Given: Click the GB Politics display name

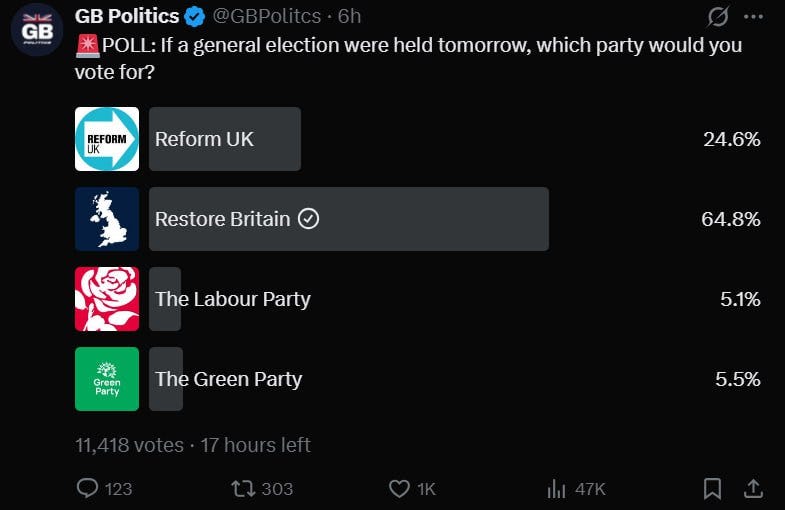Looking at the screenshot, I should point(128,16).
